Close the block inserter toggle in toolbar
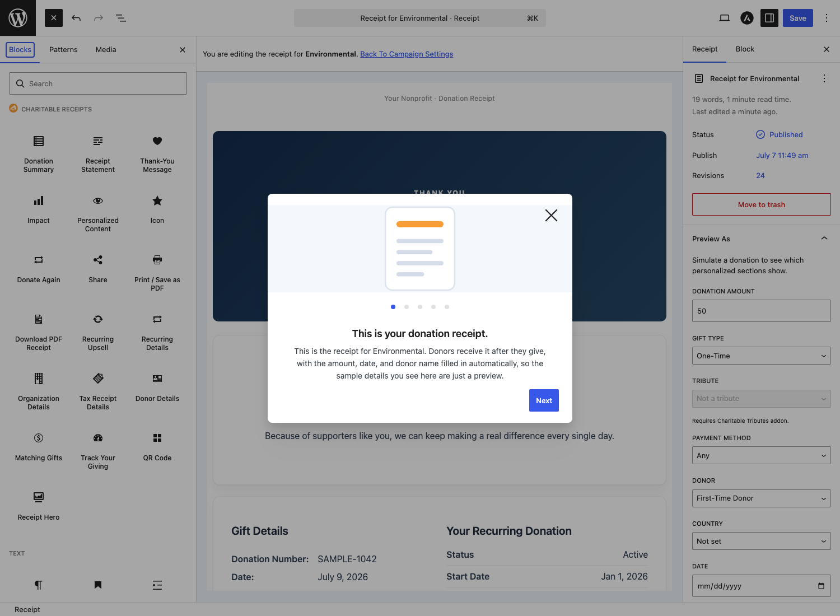The width and height of the screenshot is (840, 616). [x=54, y=18]
